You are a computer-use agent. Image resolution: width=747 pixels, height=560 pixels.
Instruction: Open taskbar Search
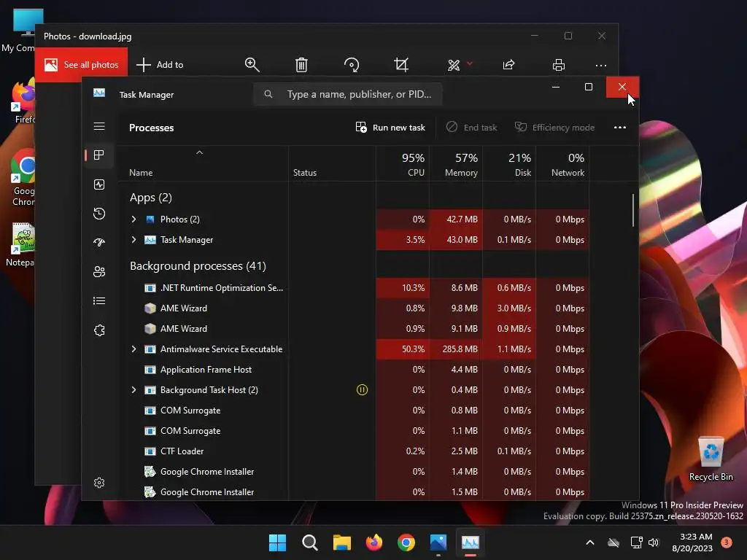click(x=309, y=542)
